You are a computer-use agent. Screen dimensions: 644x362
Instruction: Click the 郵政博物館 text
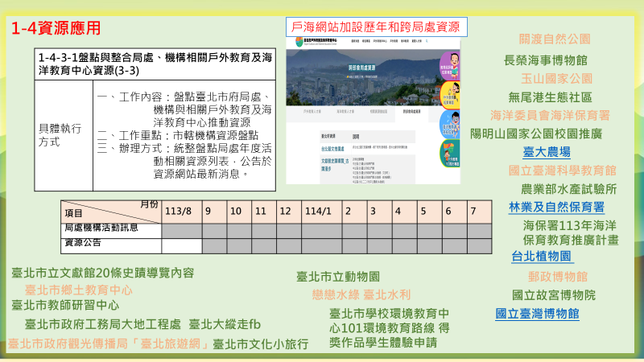click(558, 277)
